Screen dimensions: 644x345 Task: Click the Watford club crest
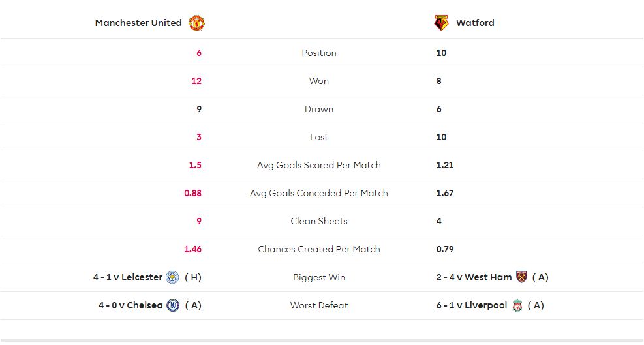(441, 23)
